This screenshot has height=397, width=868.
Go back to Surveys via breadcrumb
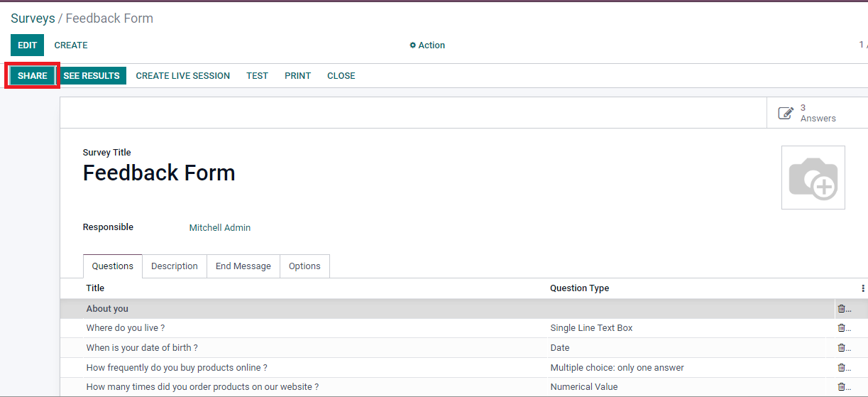click(33, 18)
